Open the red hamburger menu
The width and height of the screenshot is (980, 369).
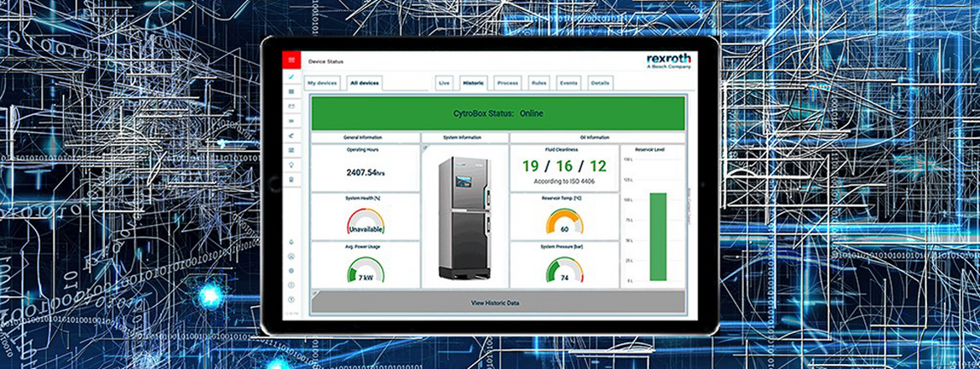[x=291, y=60]
